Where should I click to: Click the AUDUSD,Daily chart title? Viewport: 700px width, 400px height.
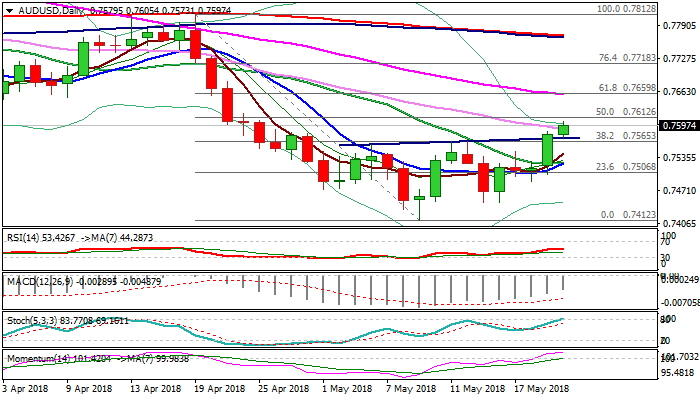tap(43, 9)
